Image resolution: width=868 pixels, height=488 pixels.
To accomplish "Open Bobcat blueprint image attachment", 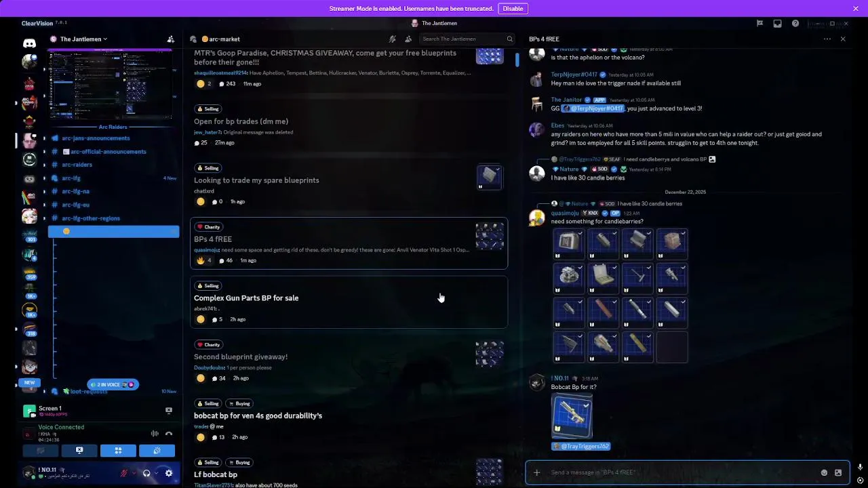I will click(x=572, y=417).
